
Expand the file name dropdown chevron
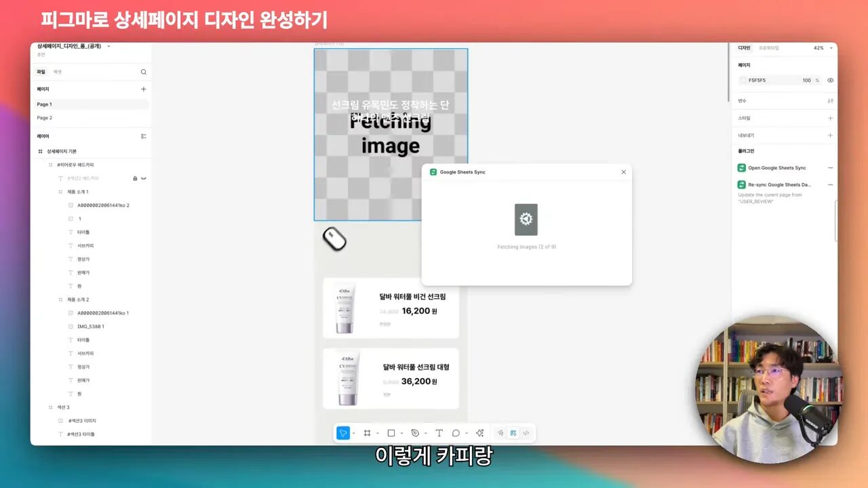[x=108, y=46]
